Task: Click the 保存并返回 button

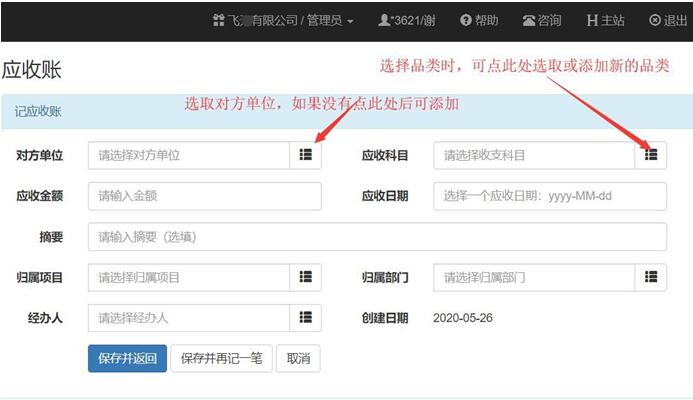Action: pyautogui.click(x=127, y=359)
